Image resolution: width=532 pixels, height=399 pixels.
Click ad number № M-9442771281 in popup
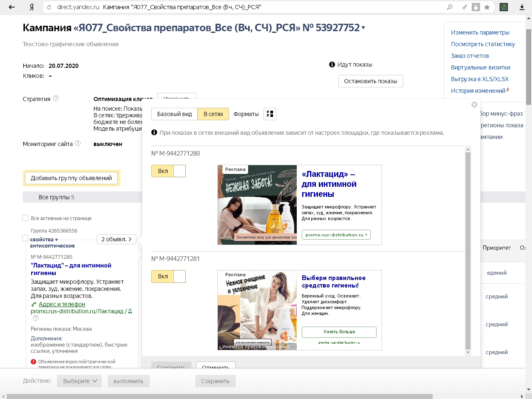(175, 259)
